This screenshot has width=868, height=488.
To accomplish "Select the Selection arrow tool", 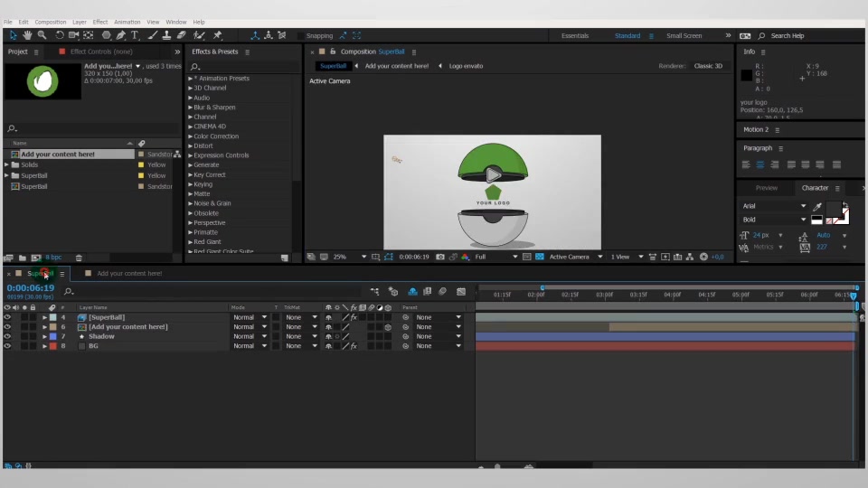I will (x=13, y=35).
